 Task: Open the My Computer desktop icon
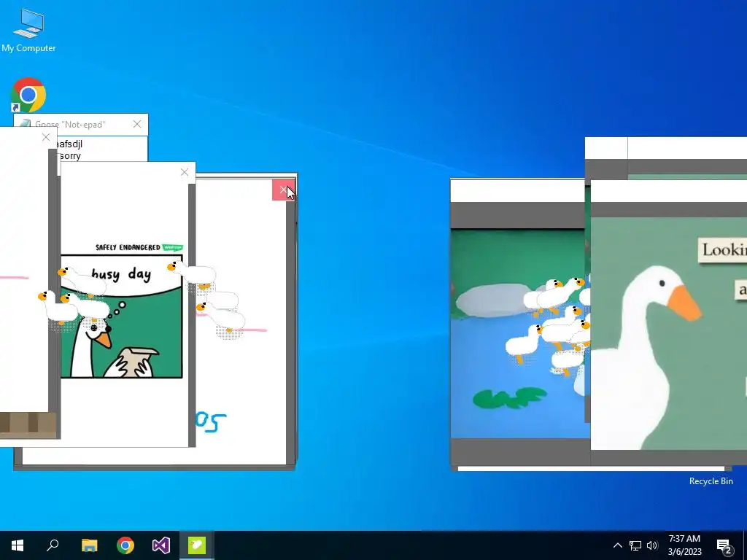(x=28, y=31)
